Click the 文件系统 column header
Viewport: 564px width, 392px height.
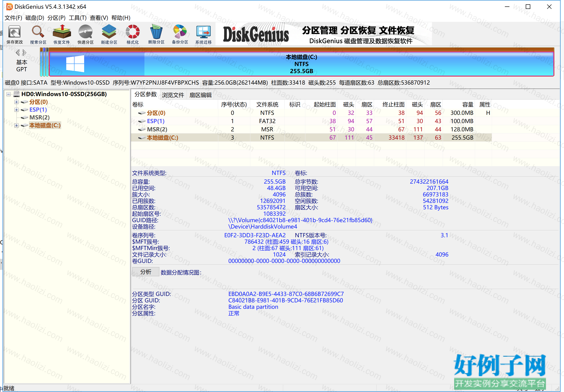point(267,105)
